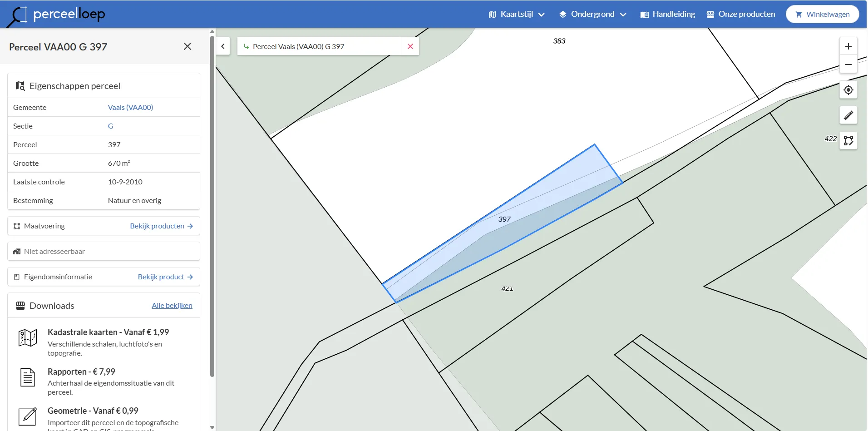The image size is (868, 431).
Task: Locate my position with the target icon
Action: point(848,90)
